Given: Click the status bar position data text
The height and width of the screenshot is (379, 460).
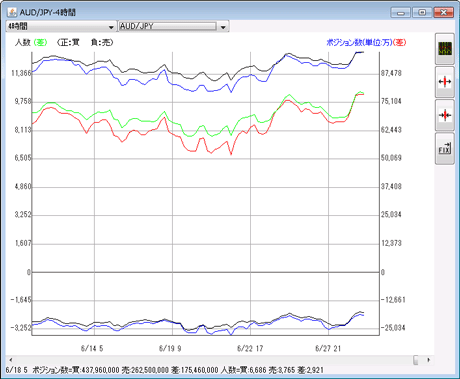Looking at the screenshot, I should coord(164,370).
